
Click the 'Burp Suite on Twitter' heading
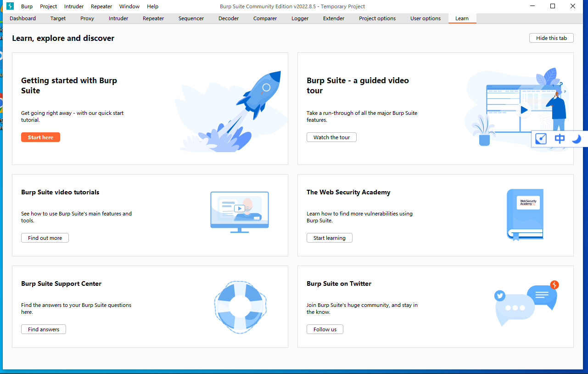pyautogui.click(x=339, y=283)
